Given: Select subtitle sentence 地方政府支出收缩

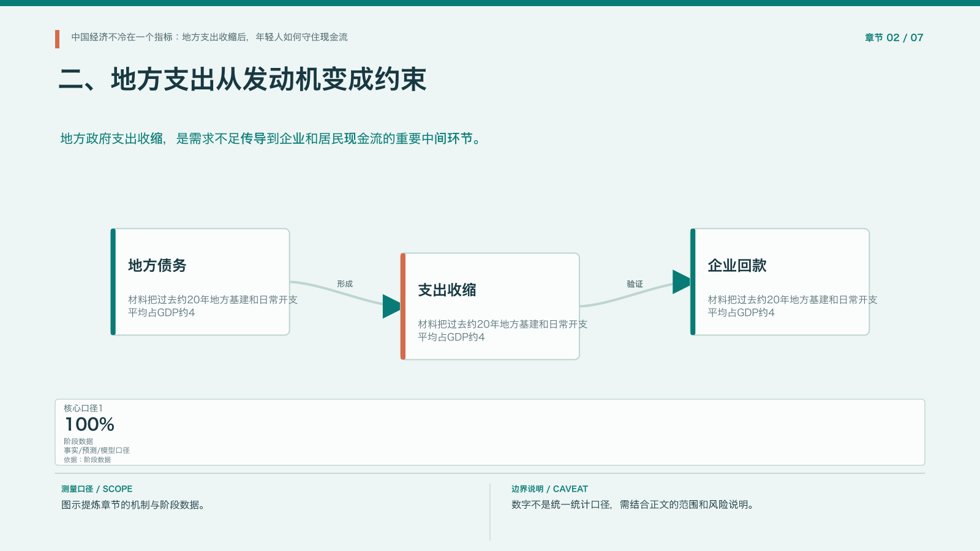Looking at the screenshot, I should [x=111, y=139].
